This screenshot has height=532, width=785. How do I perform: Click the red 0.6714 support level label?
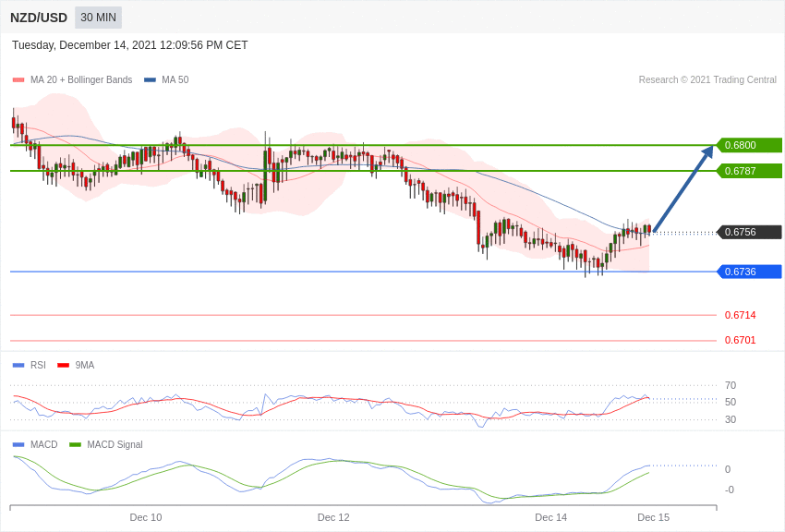(740, 315)
